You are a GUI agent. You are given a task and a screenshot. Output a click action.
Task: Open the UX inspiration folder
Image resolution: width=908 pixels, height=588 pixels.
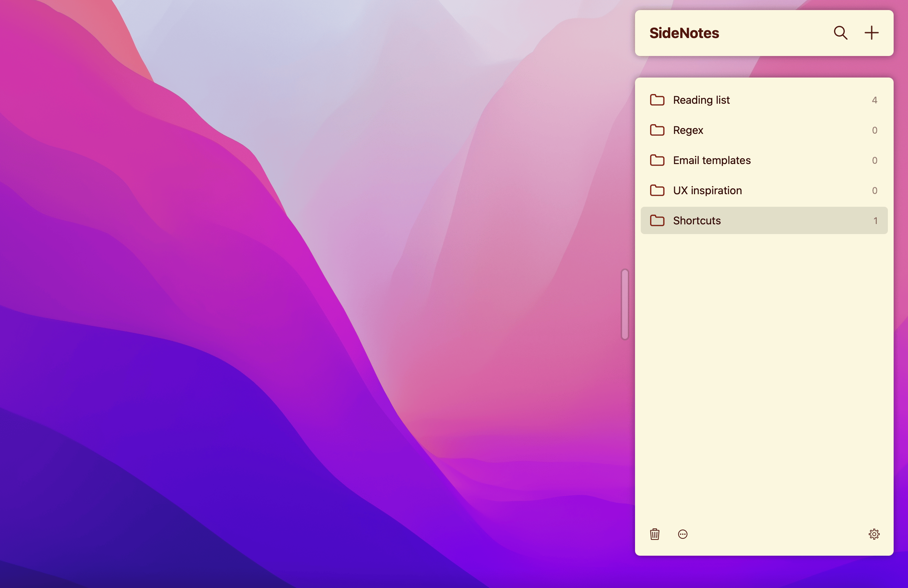click(764, 190)
